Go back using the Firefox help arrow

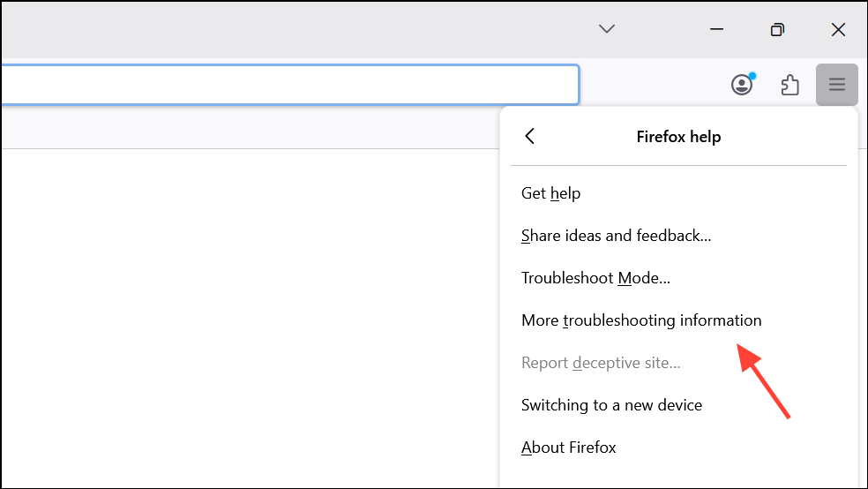(529, 136)
